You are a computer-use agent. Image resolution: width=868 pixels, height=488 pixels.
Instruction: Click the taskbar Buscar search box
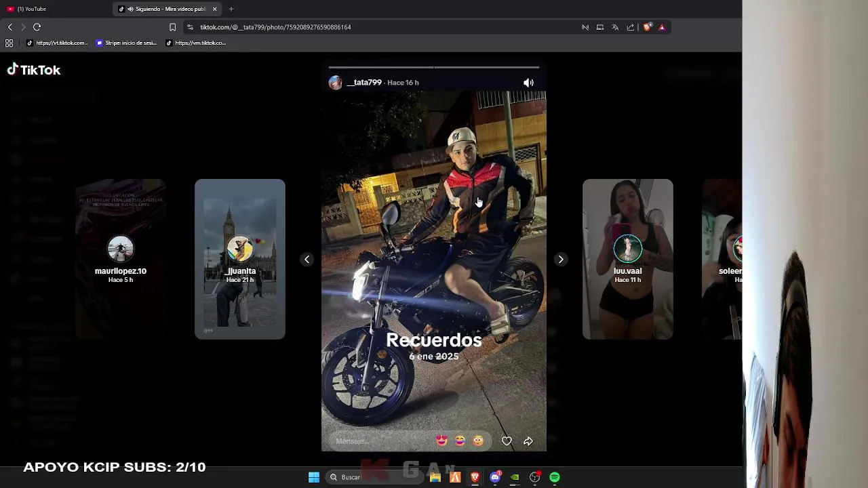pyautogui.click(x=373, y=477)
